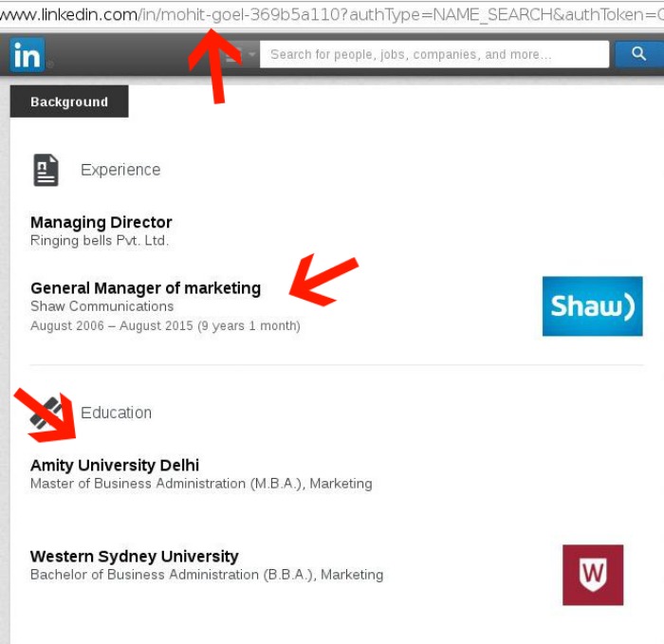Open the Shaw company logo

pyautogui.click(x=593, y=306)
